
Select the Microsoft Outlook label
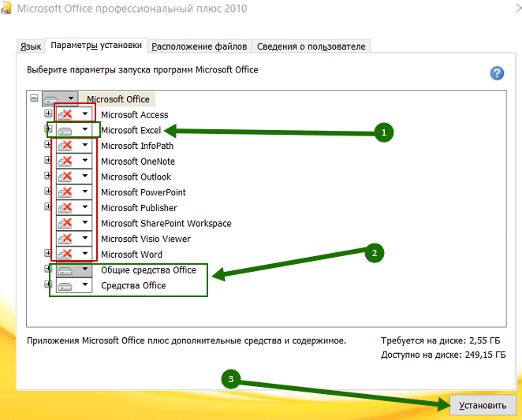[136, 177]
